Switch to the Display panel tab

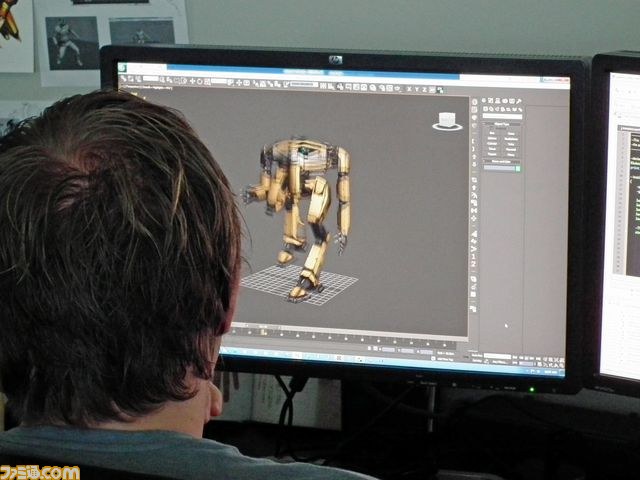click(512, 101)
